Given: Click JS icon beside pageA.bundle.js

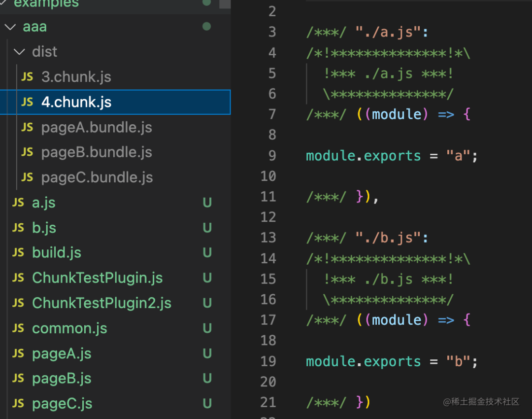Looking at the screenshot, I should 28,127.
